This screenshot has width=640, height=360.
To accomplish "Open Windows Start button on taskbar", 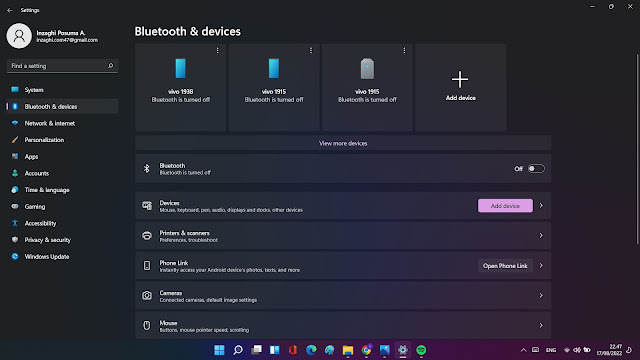I will tap(219, 350).
